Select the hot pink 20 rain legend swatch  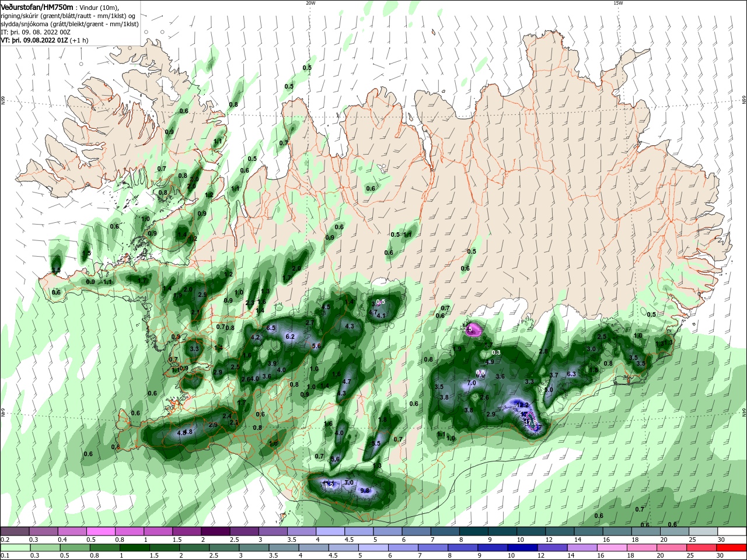tap(672, 548)
